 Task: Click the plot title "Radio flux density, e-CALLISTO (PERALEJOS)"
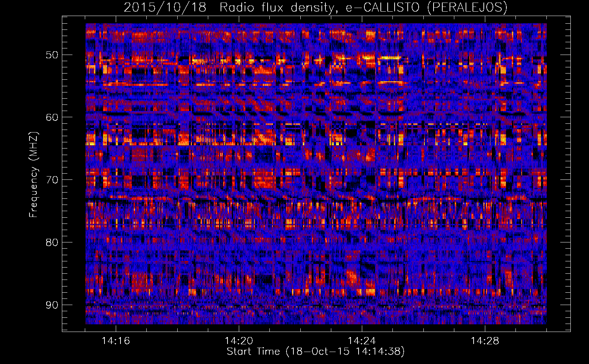pos(363,8)
